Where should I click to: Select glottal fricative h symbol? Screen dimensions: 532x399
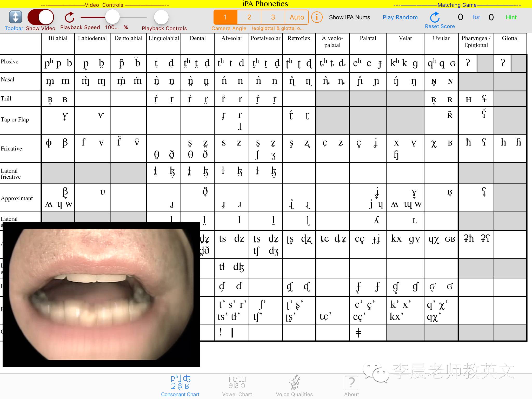(503, 142)
